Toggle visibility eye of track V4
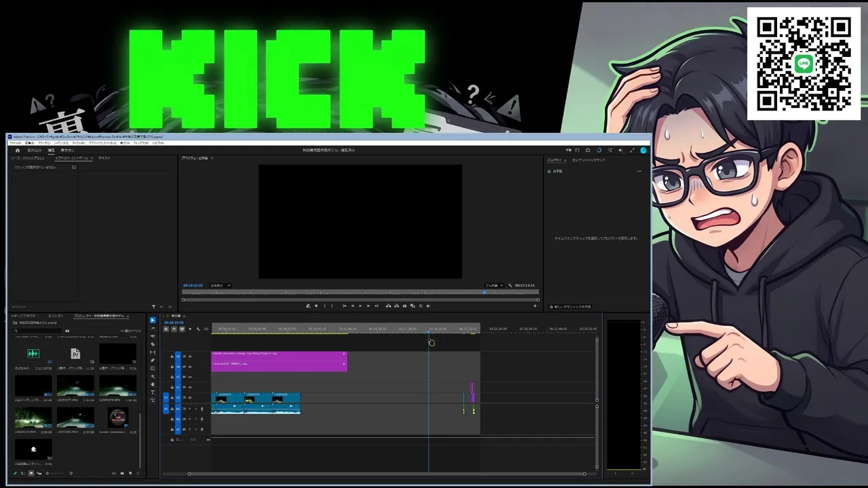This screenshot has height=488, width=868. pos(190,367)
